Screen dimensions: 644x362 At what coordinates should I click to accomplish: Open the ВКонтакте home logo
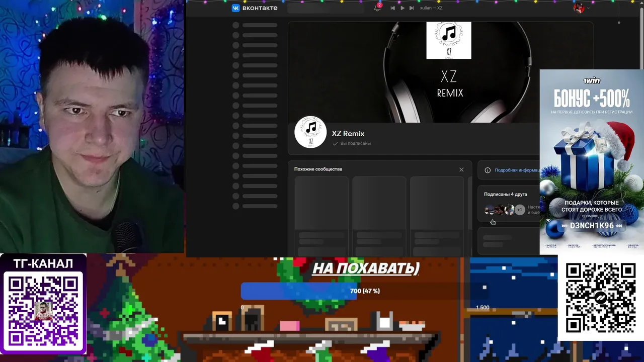point(254,8)
